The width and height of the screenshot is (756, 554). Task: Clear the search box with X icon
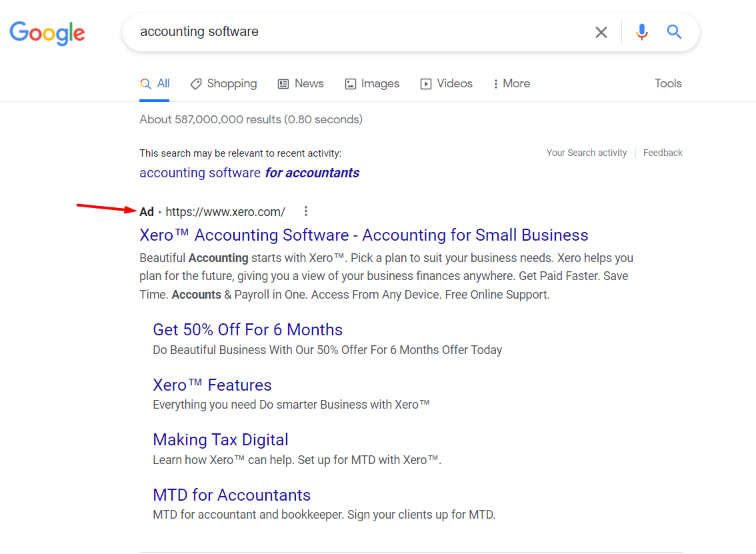pos(601,32)
